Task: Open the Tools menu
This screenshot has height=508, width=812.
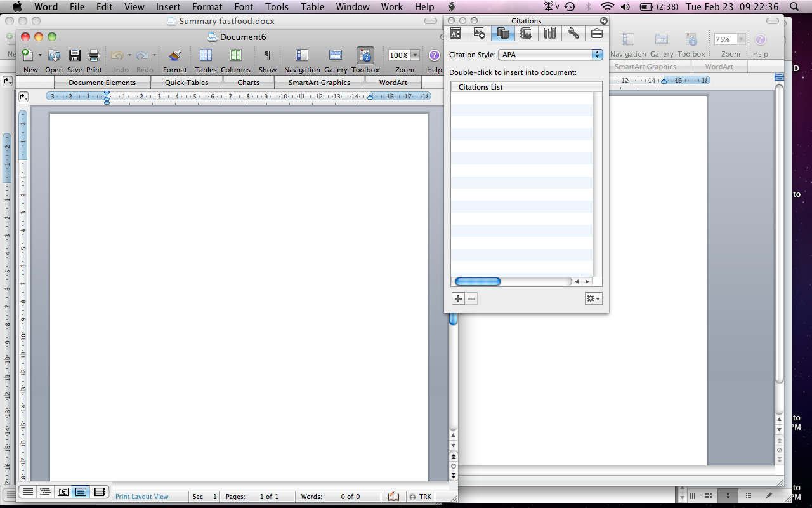Action: pos(277,7)
